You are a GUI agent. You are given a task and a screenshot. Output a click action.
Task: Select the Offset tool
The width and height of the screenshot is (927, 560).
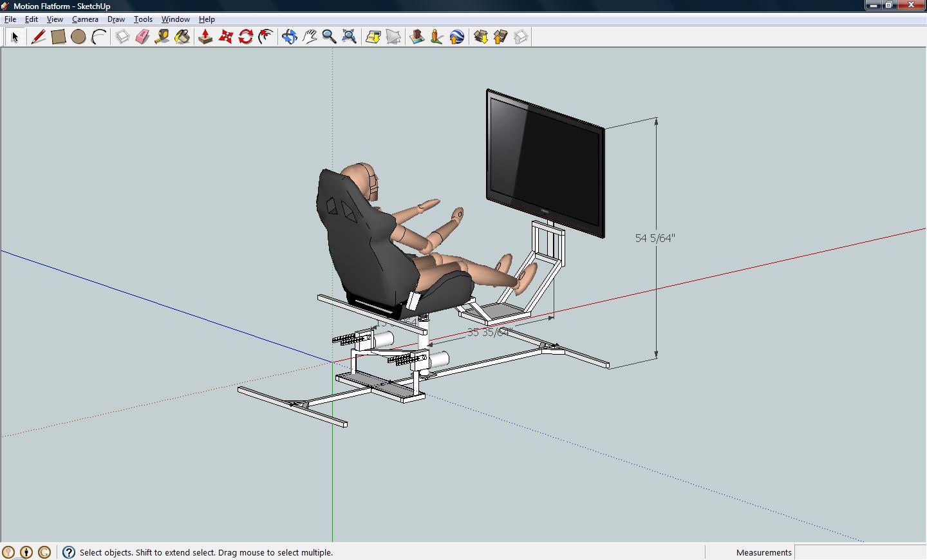266,37
